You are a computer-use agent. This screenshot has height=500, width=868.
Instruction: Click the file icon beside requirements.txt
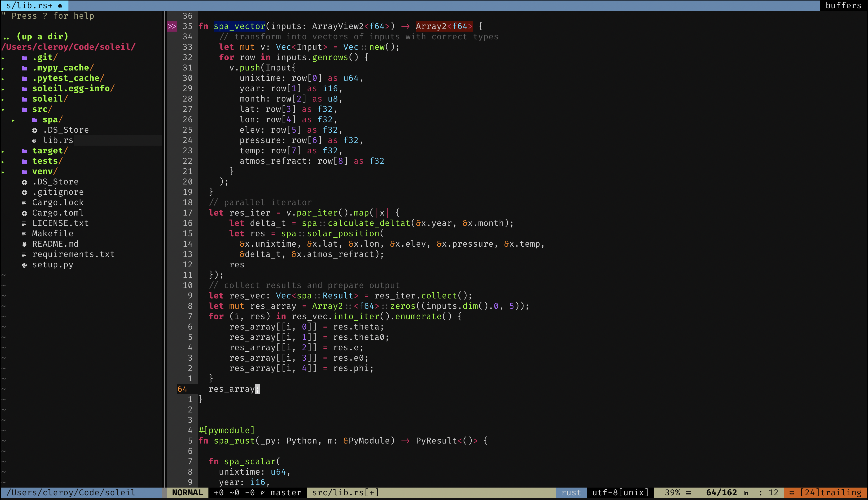24,255
